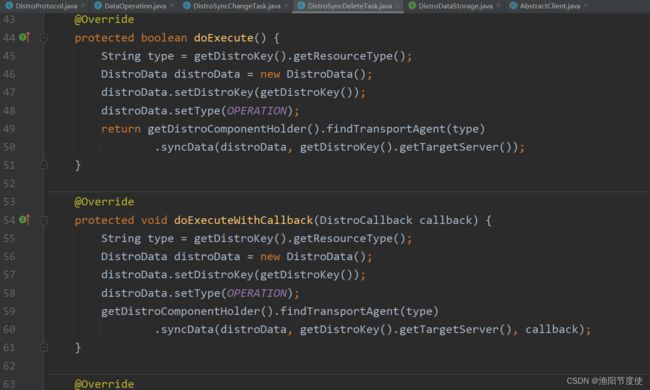Viewport: 650px width, 390px height.
Task: Click the DistroProtocol.java file type icon
Action: (9, 5)
